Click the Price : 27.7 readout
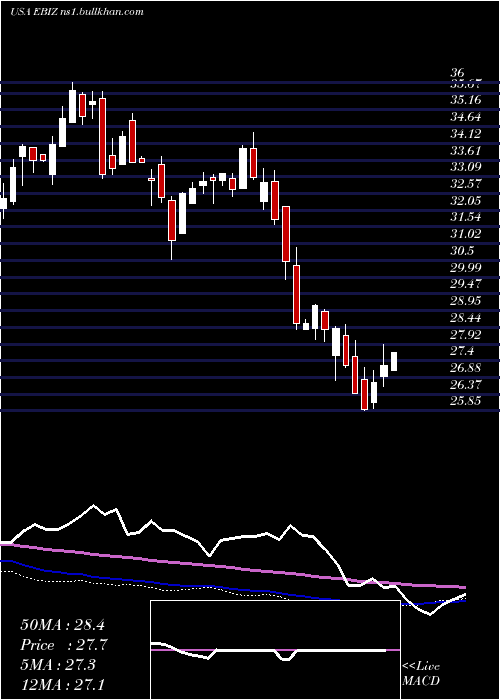 pos(63,645)
